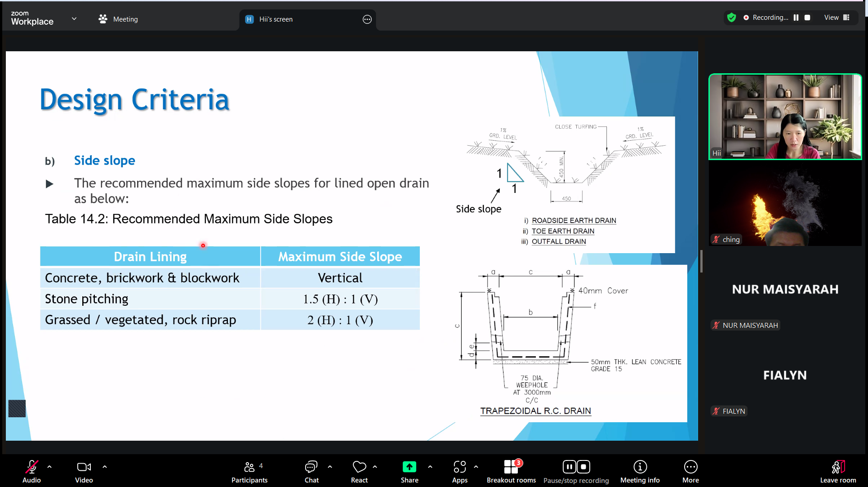Open Zoom Workplace dropdown chevron
Screen dimensions: 868x487
(74, 19)
